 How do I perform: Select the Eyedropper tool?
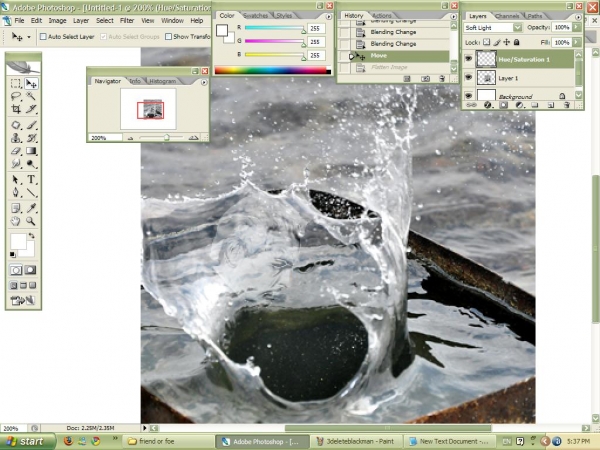click(31, 208)
